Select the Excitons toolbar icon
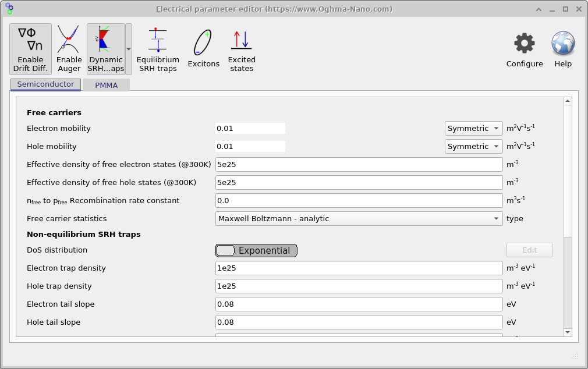 [x=203, y=49]
